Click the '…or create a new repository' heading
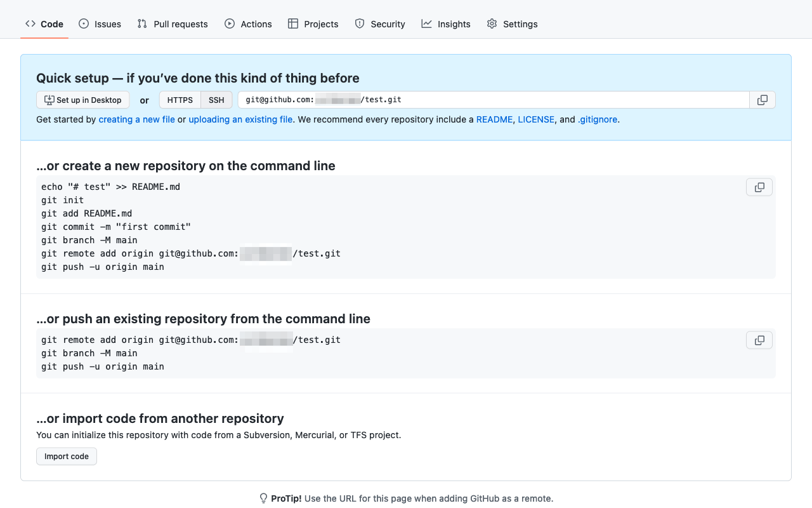The height and width of the screenshot is (508, 812). (x=186, y=166)
